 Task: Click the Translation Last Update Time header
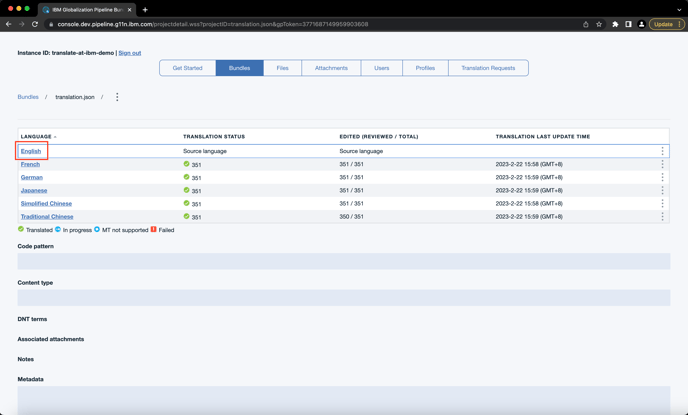pyautogui.click(x=543, y=136)
